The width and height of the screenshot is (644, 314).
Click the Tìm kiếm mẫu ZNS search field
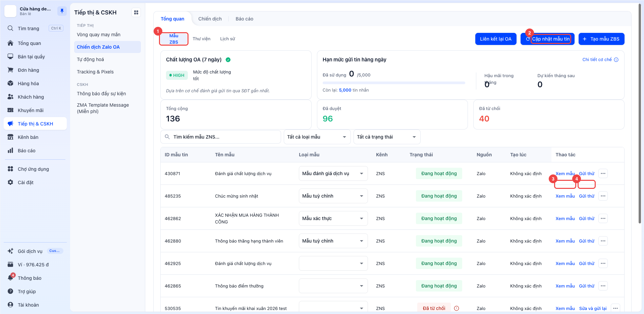221,137
